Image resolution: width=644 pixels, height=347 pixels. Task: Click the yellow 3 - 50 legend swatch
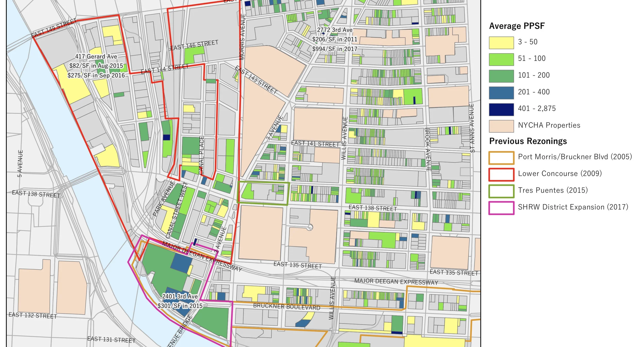pyautogui.click(x=501, y=42)
